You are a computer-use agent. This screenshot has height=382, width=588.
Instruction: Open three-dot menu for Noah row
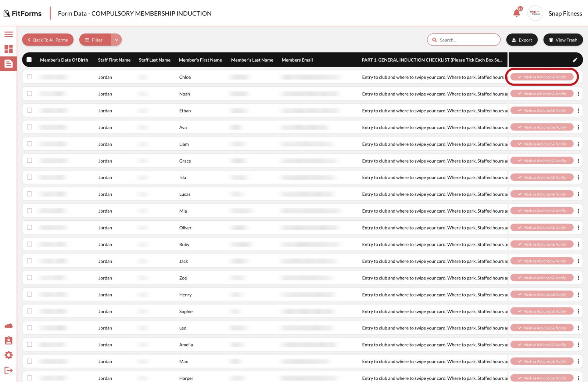578,94
